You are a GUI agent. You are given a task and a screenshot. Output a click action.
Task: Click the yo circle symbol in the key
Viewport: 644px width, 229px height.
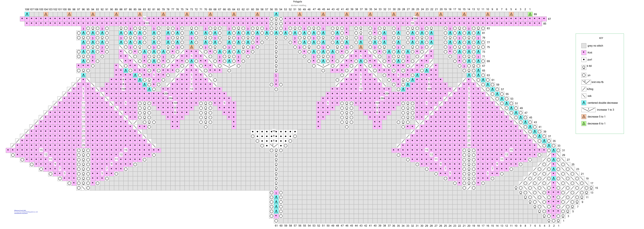point(584,75)
